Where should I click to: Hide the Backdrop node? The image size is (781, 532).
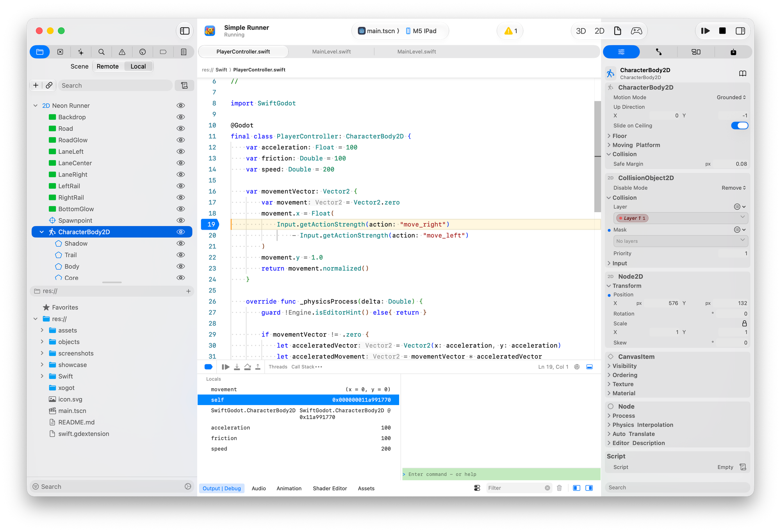point(180,117)
